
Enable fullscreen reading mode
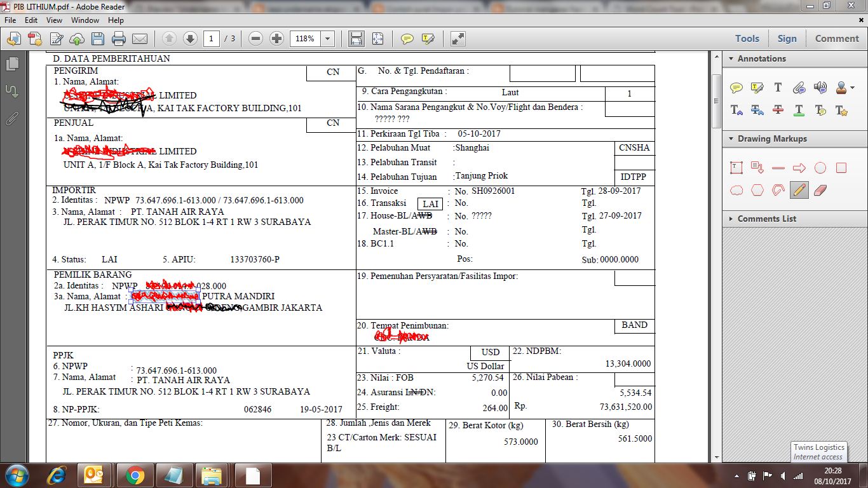tap(457, 39)
